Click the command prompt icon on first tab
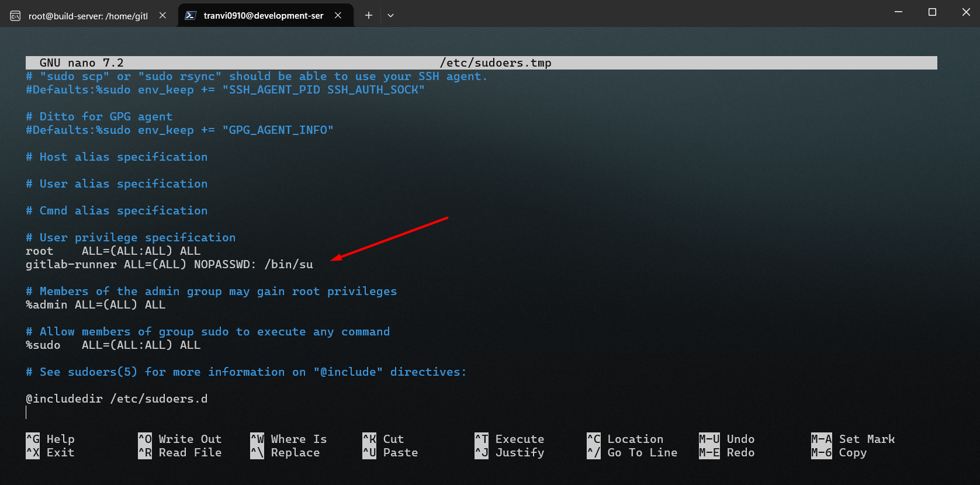 [16, 16]
